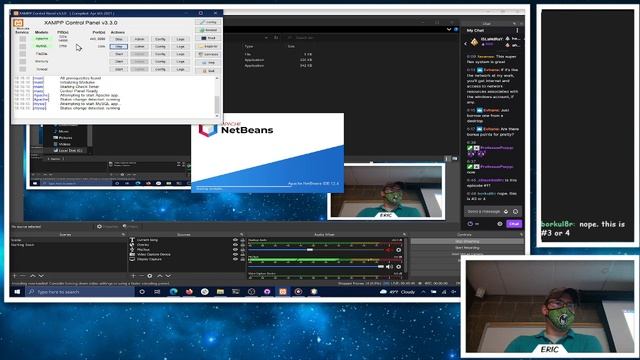Launch Shell from XAMPP side buttons
The image size is (640, 360).
pyautogui.click(x=209, y=38)
